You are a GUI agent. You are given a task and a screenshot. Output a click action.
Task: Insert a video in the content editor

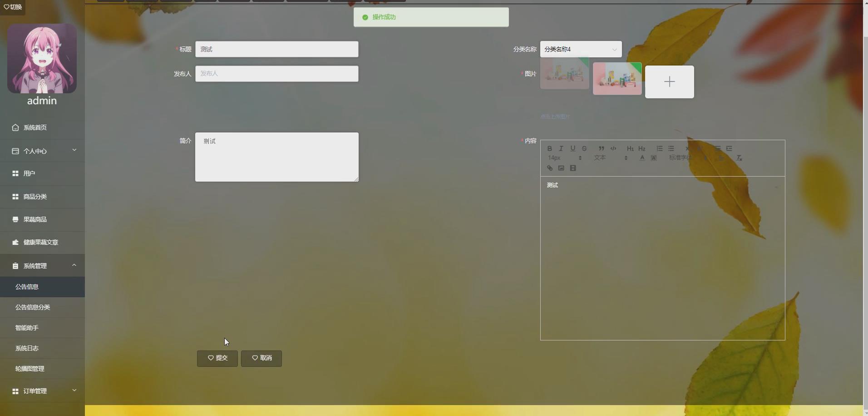pyautogui.click(x=573, y=168)
